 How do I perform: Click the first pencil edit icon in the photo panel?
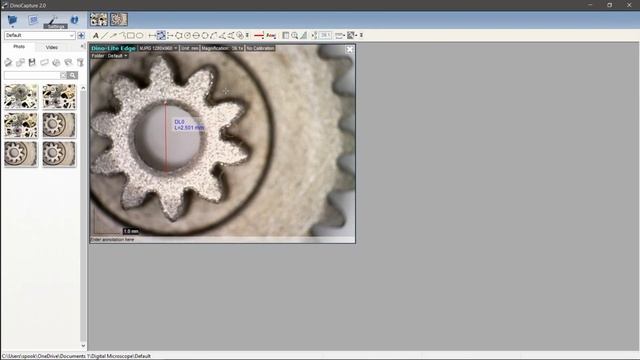(8, 62)
